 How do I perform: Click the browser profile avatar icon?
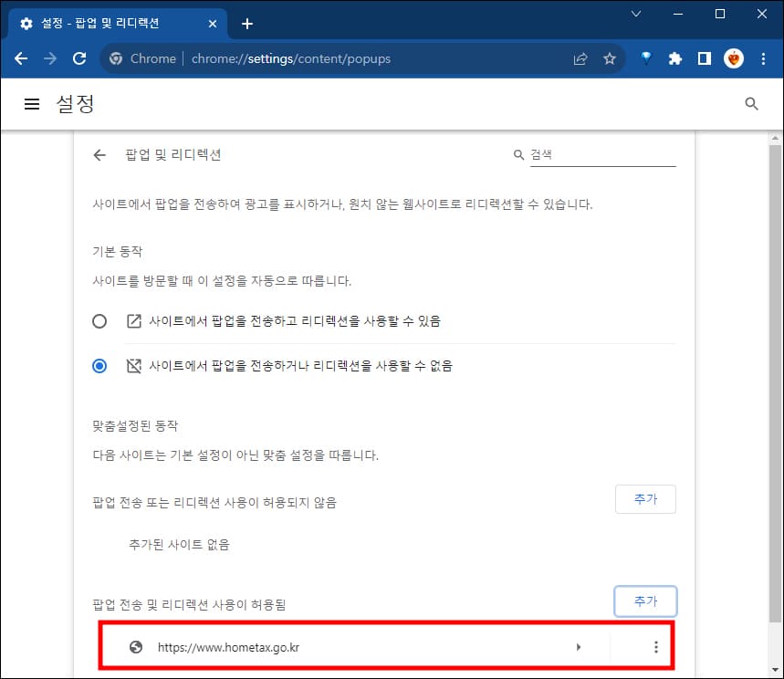734,57
